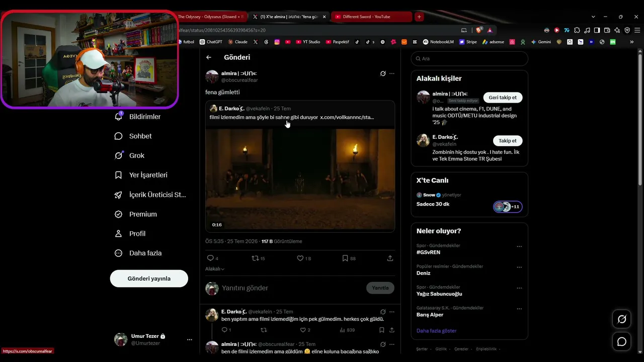The height and width of the screenshot is (362, 644).
Task: Share almira's main post via share icon
Action: click(x=390, y=258)
